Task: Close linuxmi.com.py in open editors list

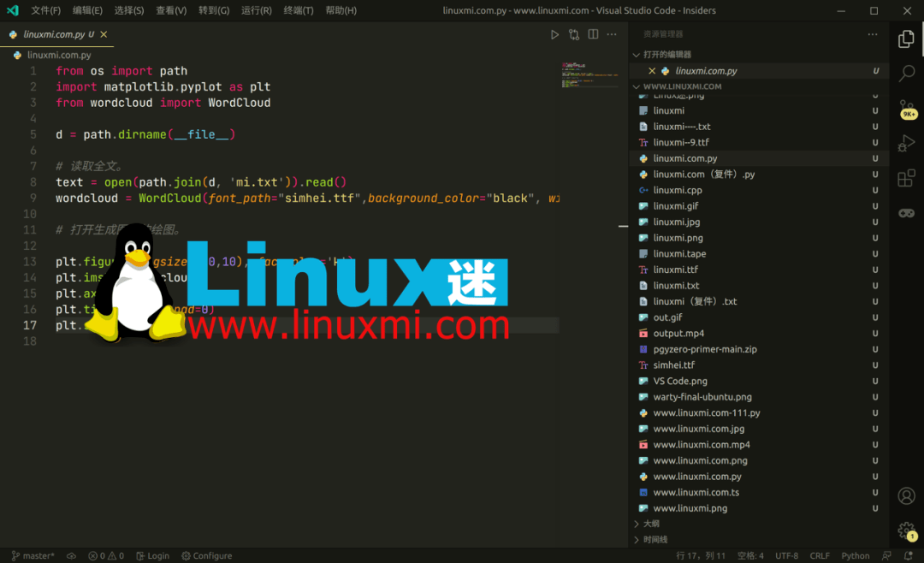Action: point(652,71)
